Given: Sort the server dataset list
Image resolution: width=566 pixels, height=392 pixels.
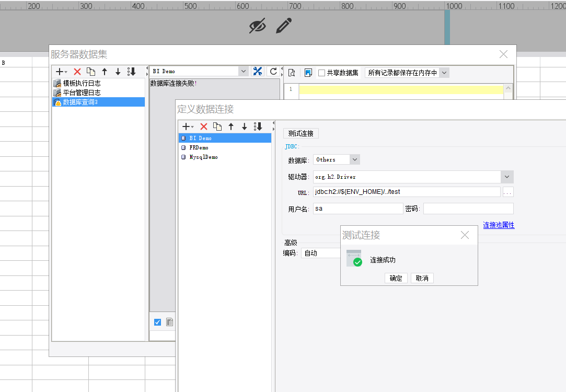Looking at the screenshot, I should tap(131, 72).
